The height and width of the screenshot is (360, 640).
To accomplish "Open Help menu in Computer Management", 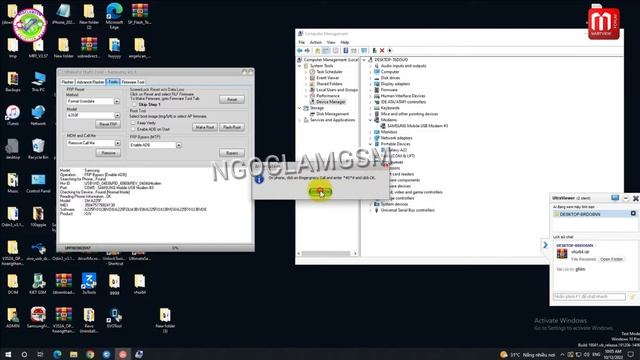I will (x=345, y=42).
